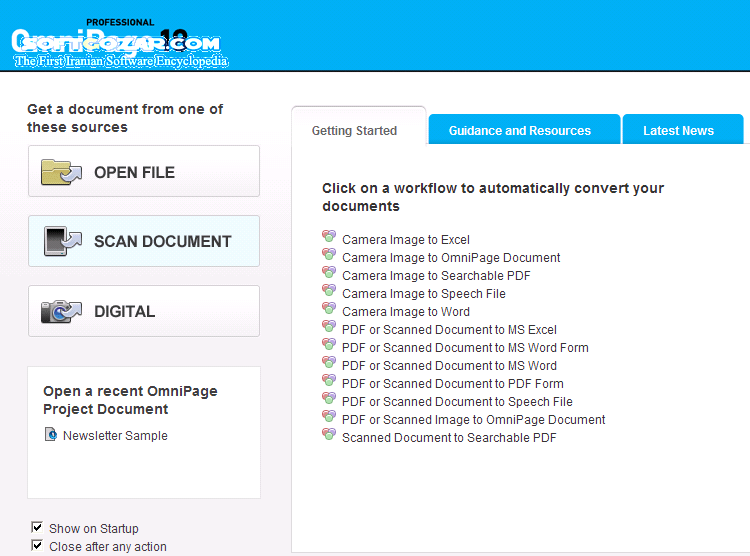Click icon beside PDF or Scanned Document to MS Excel

(x=329, y=328)
